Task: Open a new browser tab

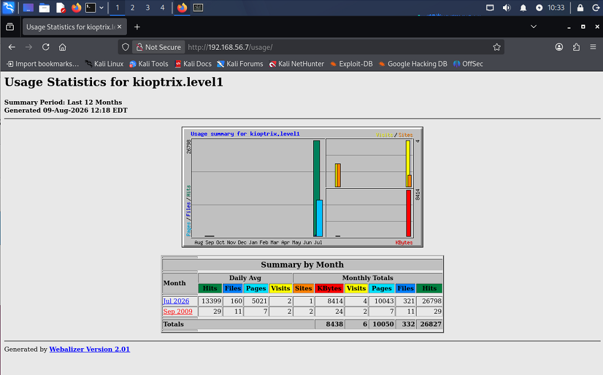Action: pos(137,27)
